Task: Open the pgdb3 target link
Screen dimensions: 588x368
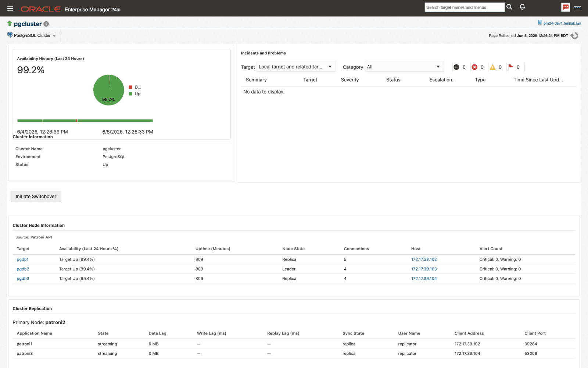Action: 23,279
